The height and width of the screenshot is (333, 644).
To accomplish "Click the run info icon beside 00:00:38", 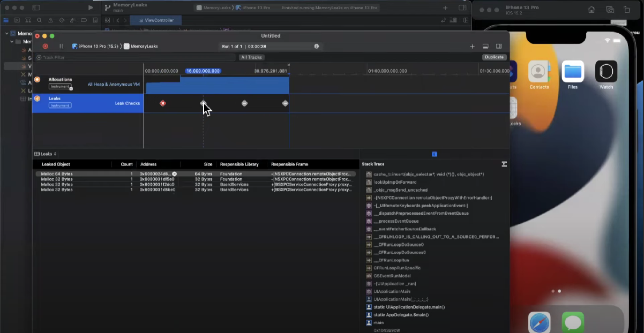I will click(317, 47).
